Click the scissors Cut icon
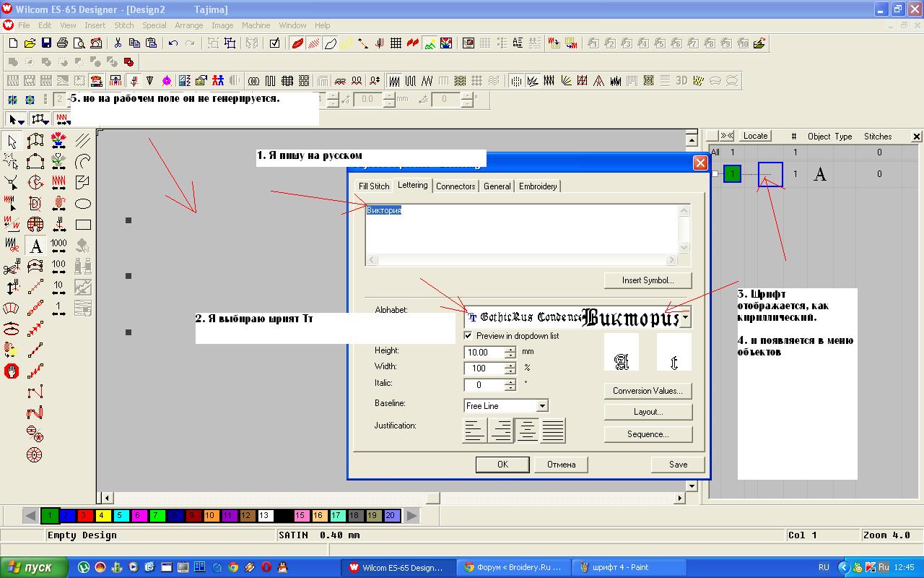This screenshot has height=578, width=924. [118, 43]
